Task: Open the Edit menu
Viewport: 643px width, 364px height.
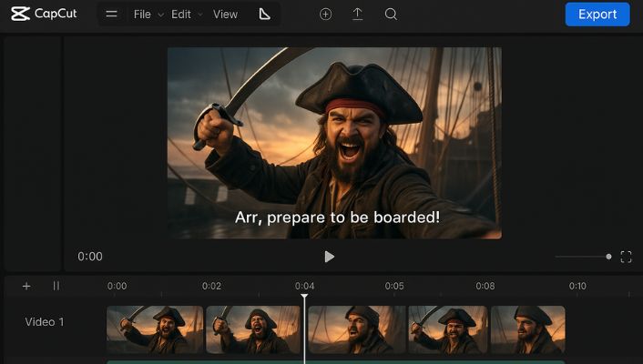Action: (x=181, y=15)
